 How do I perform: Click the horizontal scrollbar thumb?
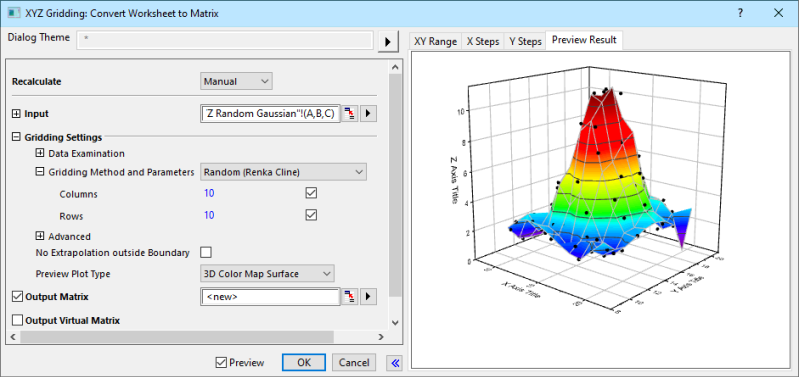pos(176,337)
